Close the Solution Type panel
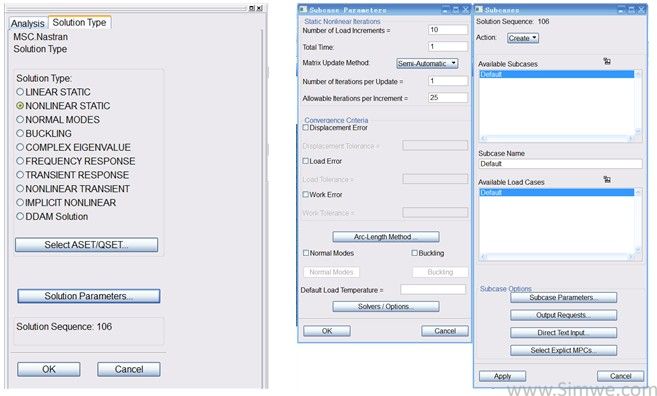Screen dimensions: 657x396 [x=259, y=8]
